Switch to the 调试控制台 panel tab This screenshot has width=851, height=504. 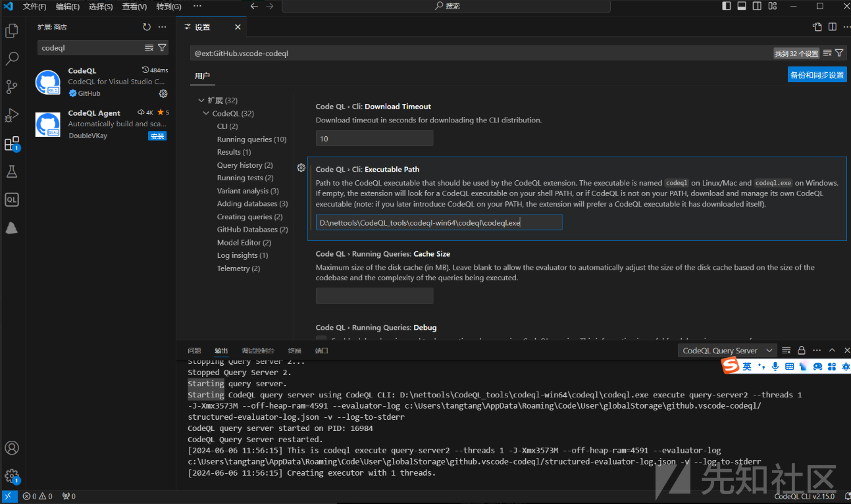(x=258, y=351)
